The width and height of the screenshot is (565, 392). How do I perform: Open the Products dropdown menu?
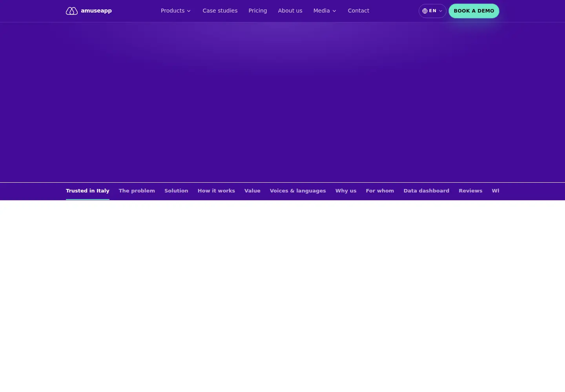(175, 11)
